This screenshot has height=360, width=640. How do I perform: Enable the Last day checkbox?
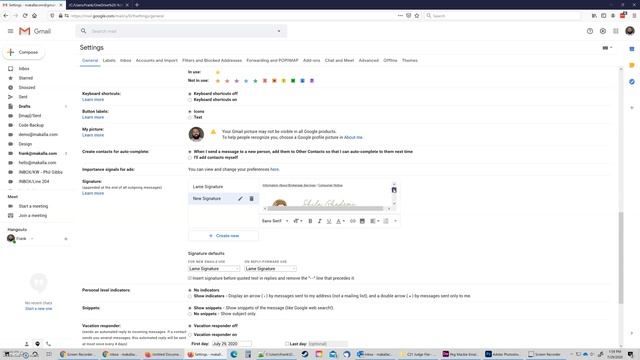(x=287, y=344)
